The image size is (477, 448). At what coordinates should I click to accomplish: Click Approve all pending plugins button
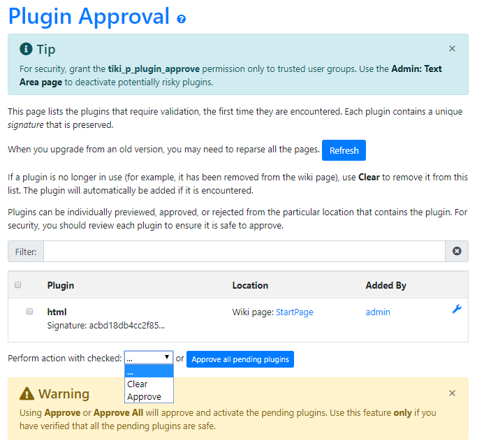[x=240, y=359]
